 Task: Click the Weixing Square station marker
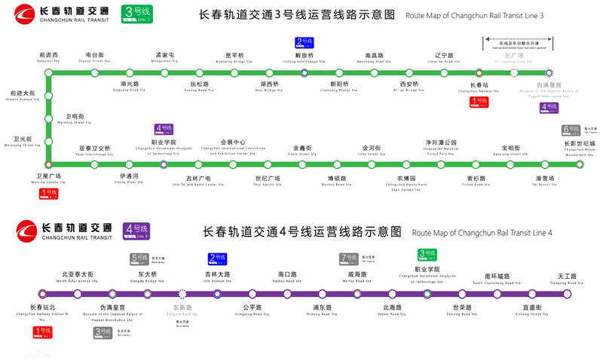click(x=48, y=164)
